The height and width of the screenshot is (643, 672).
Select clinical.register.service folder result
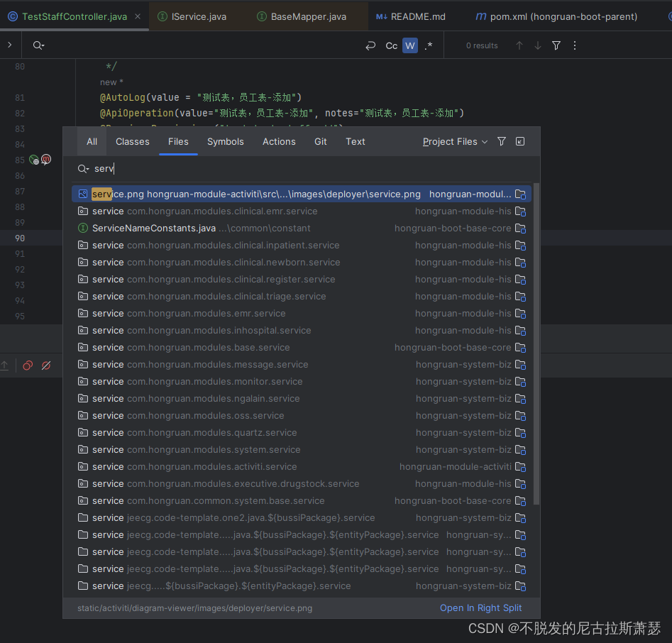click(x=302, y=279)
